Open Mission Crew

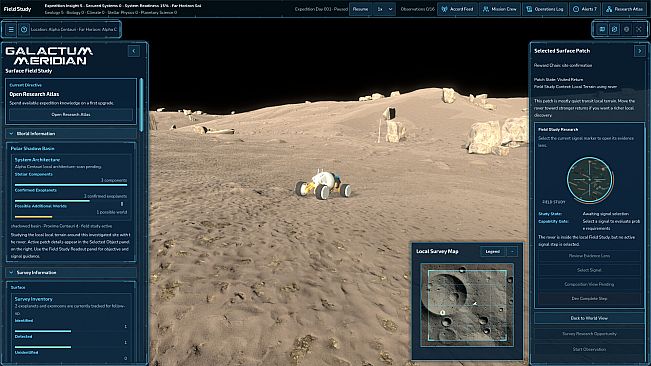point(499,9)
